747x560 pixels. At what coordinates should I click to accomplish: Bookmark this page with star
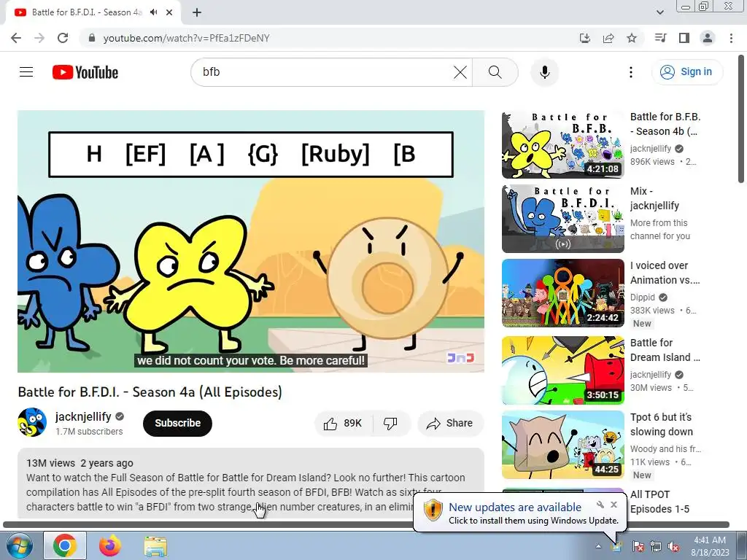pyautogui.click(x=632, y=38)
